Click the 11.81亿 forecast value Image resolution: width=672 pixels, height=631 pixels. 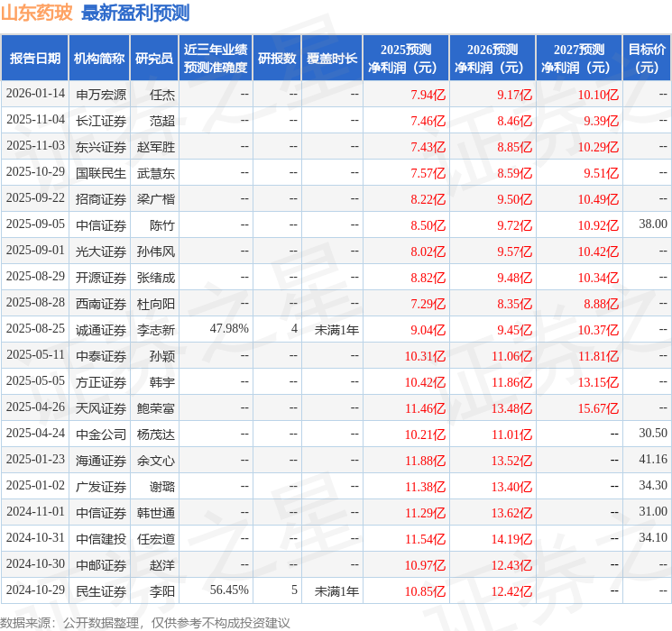[x=598, y=355]
